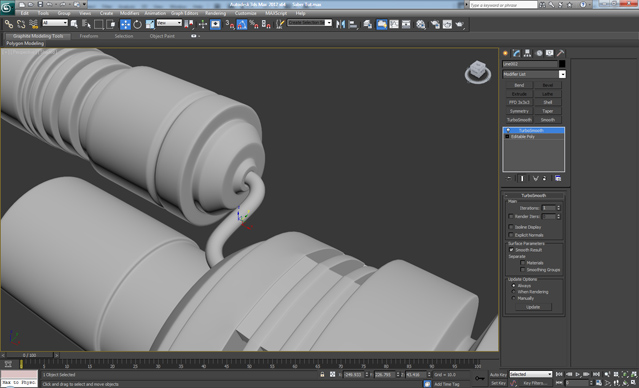Click the object color swatch
The width and height of the screenshot is (639, 388).
(x=562, y=64)
